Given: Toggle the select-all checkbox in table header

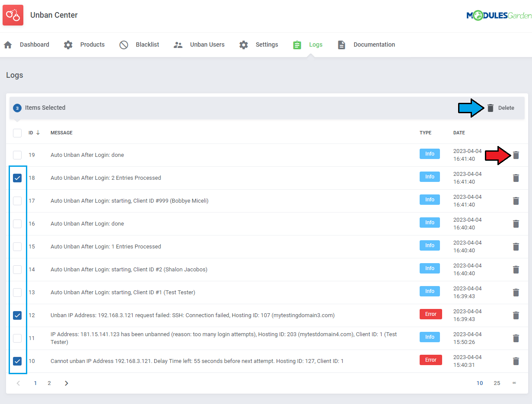Looking at the screenshot, I should tap(17, 133).
